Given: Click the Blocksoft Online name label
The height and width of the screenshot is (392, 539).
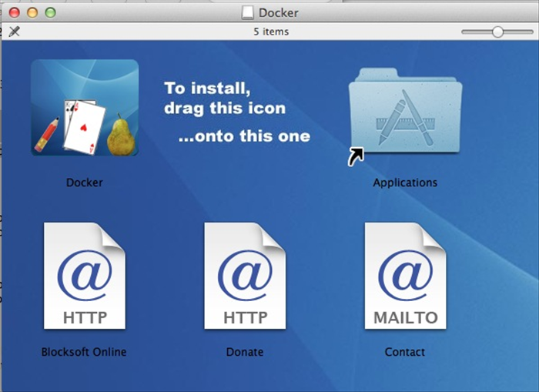Looking at the screenshot, I should [84, 352].
